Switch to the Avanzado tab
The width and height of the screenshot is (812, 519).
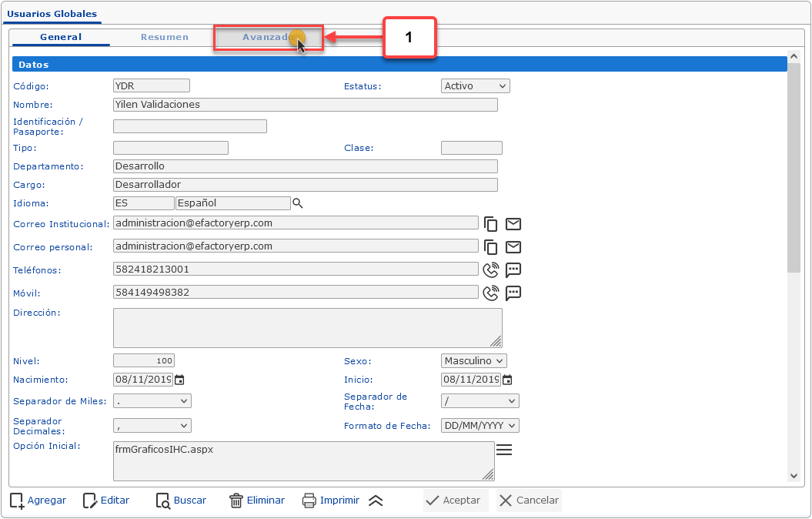(x=268, y=37)
